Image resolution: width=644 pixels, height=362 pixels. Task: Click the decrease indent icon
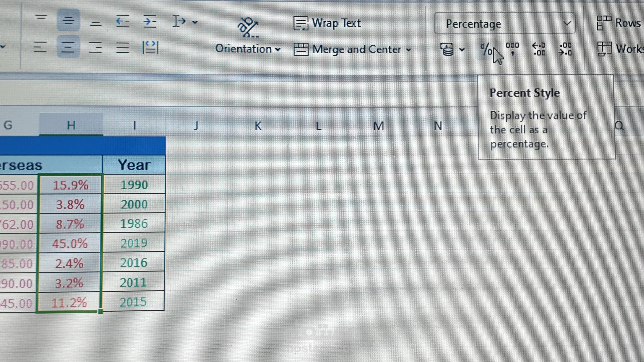point(123,21)
